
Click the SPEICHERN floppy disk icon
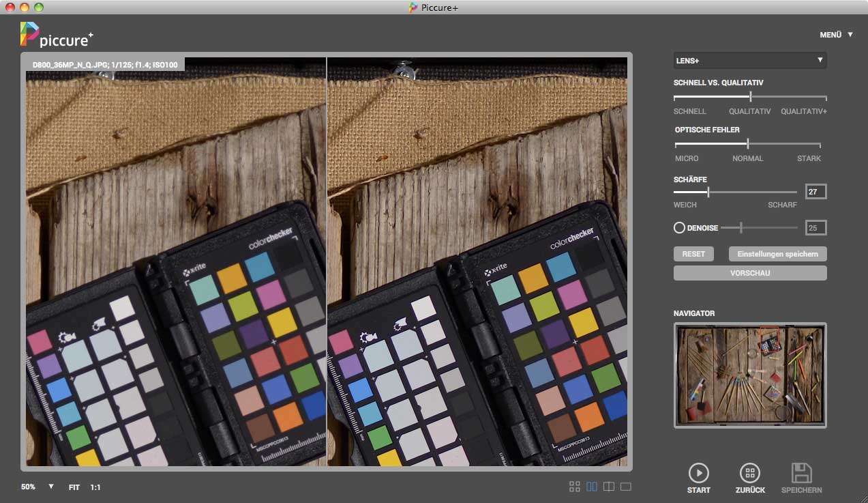click(x=801, y=473)
